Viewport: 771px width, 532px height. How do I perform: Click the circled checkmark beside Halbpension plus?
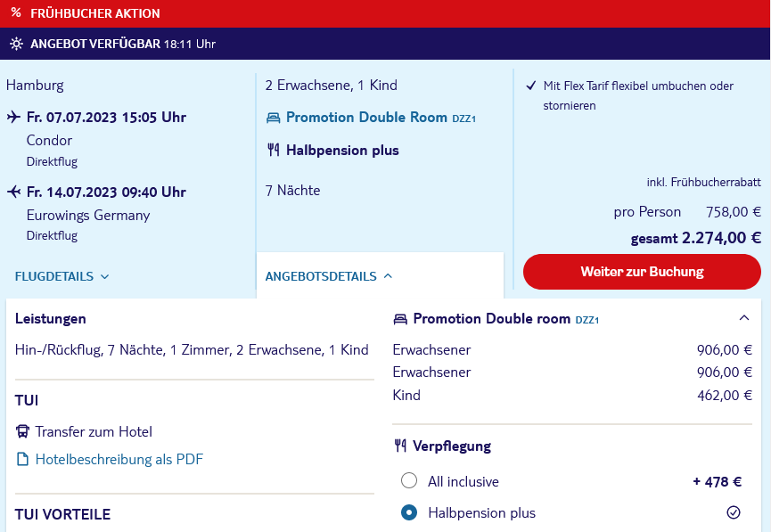(x=734, y=512)
